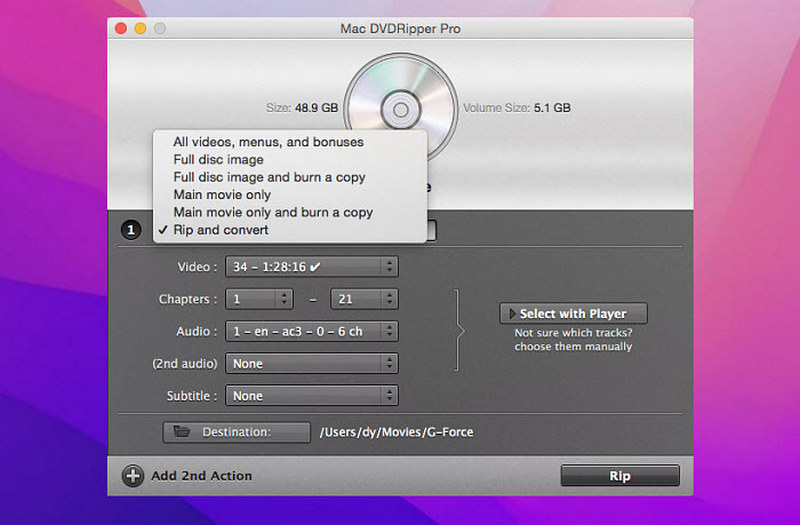Open the Subtitle dropdown
This screenshot has height=525, width=800.
click(311, 396)
